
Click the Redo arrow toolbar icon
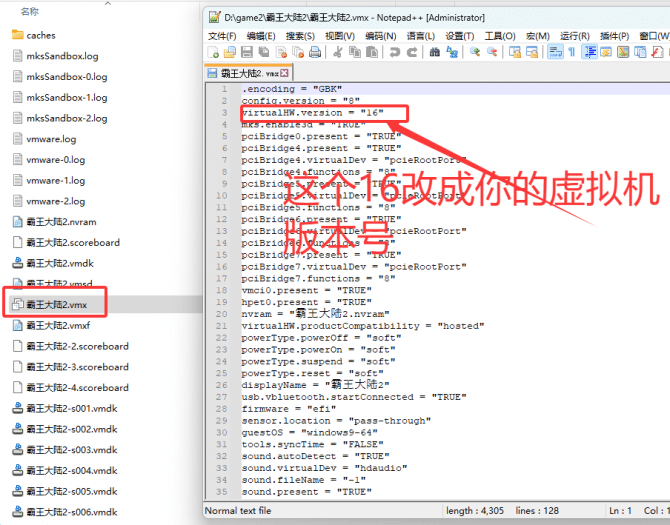(412, 52)
